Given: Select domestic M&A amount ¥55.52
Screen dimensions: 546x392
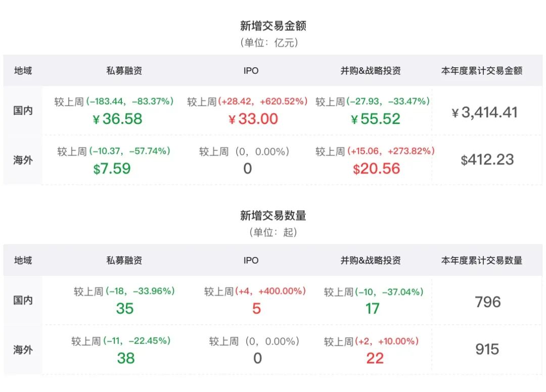Looking at the screenshot, I should coord(375,119).
